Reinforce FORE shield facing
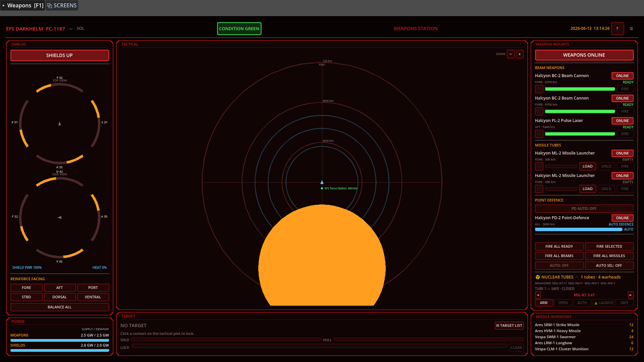This screenshot has width=644, height=362. 26,288
